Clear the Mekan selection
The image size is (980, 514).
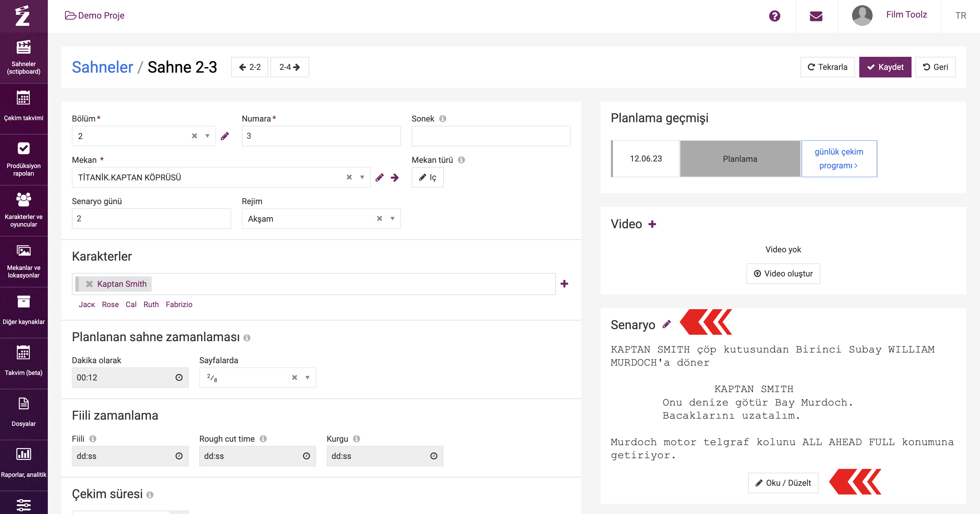coord(349,177)
